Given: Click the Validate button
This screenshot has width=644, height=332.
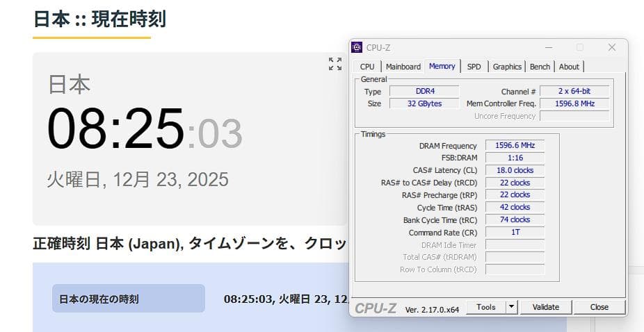Looking at the screenshot, I should pos(546,307).
